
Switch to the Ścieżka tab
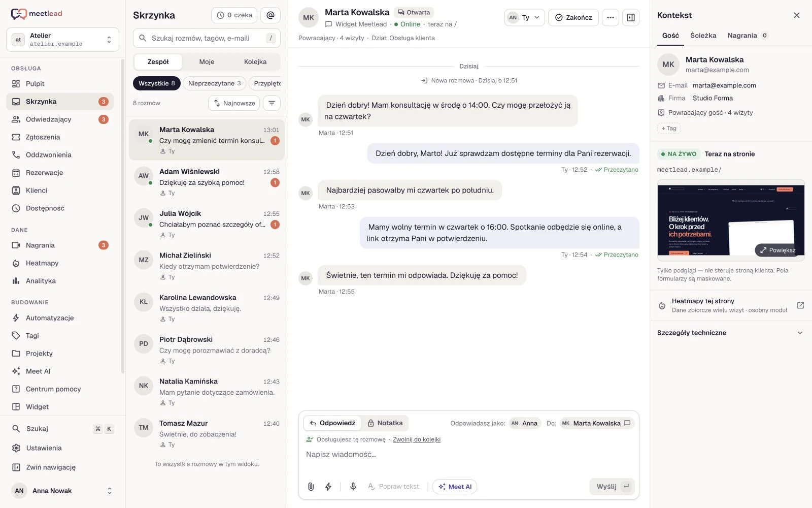coord(703,36)
